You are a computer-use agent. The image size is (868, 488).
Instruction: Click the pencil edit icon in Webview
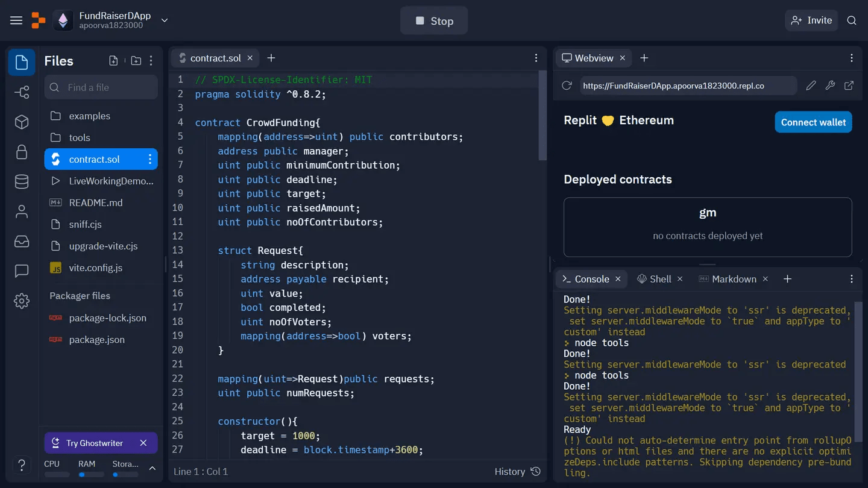[x=811, y=86]
